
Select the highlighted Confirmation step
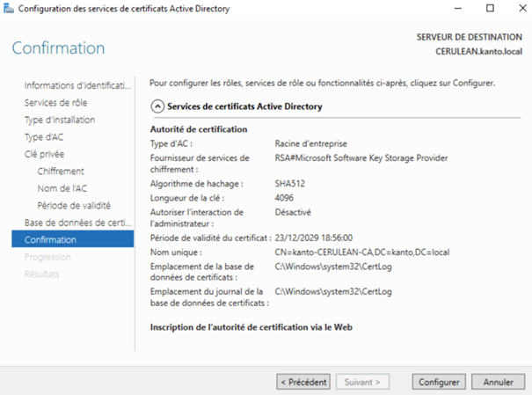(73, 239)
